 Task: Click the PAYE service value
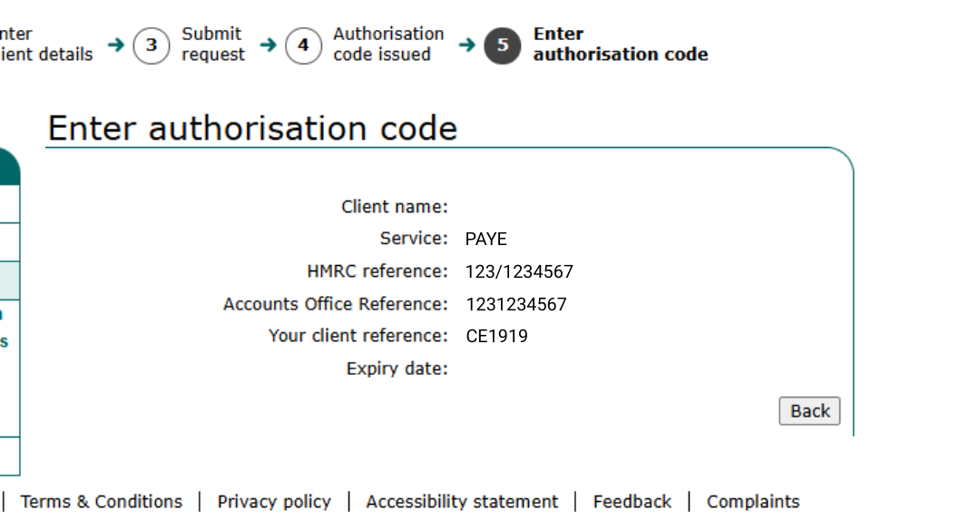tap(486, 240)
